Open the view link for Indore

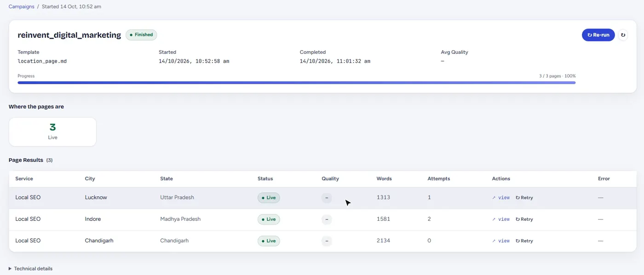501,219
